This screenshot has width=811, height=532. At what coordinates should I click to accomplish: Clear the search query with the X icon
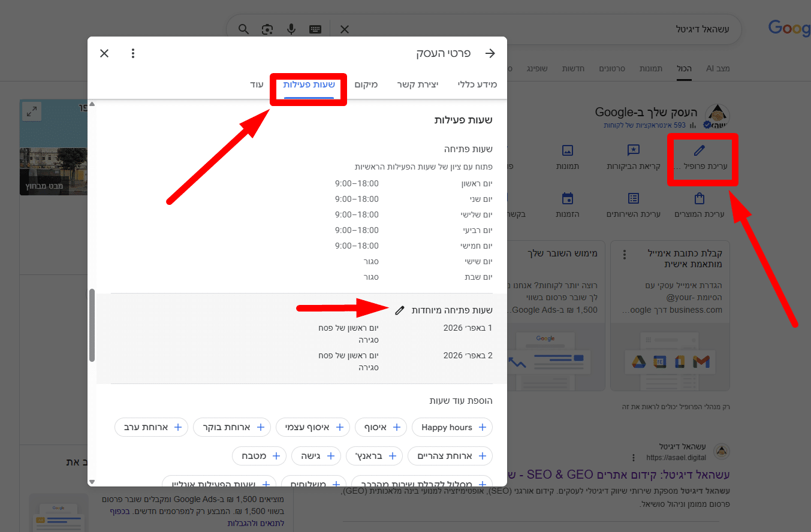[x=345, y=29]
